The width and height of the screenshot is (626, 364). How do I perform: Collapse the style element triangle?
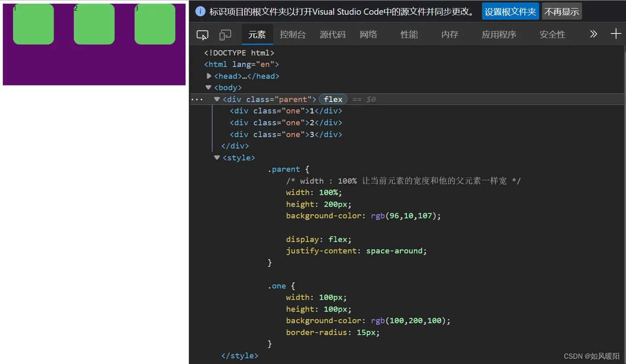point(217,157)
